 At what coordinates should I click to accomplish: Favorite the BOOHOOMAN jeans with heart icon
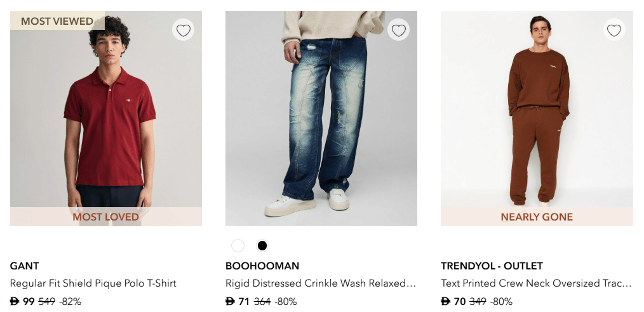pyautogui.click(x=399, y=31)
